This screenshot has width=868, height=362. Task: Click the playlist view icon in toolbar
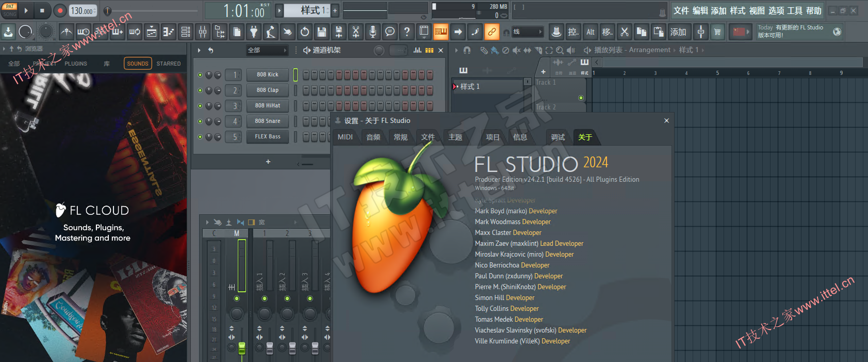pos(152,32)
